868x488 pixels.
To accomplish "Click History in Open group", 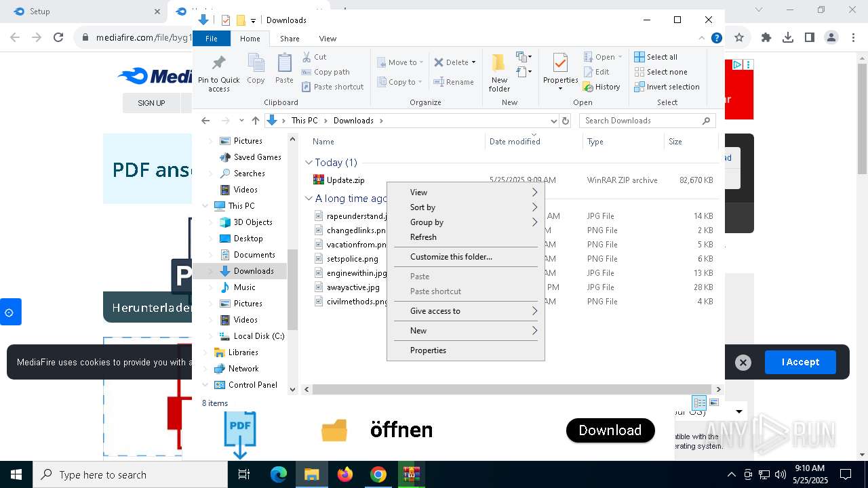I will click(x=601, y=87).
